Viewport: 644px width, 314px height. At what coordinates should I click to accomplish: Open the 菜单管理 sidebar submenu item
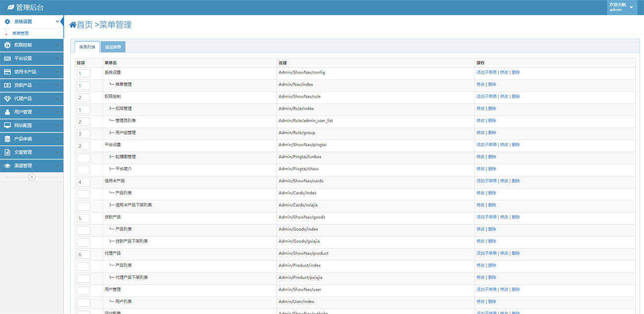[x=20, y=34]
